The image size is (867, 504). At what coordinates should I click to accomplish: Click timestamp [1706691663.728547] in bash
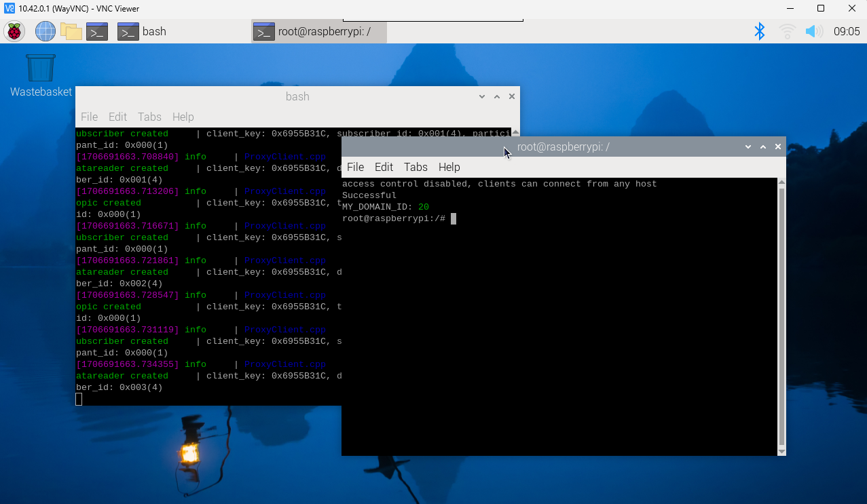coord(128,295)
